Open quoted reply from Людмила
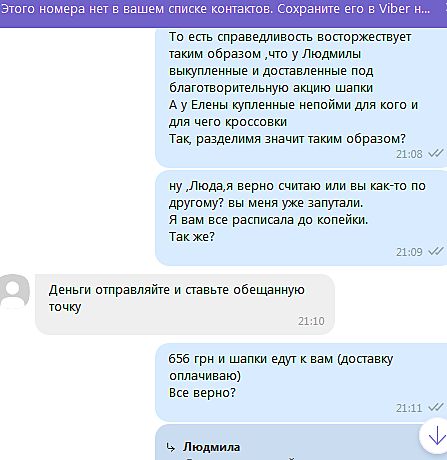The image size is (447, 460). point(301,442)
